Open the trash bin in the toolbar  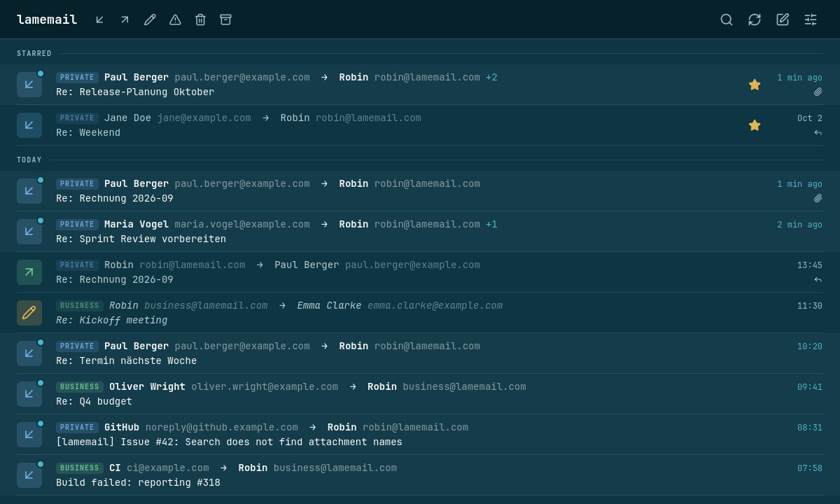pyautogui.click(x=200, y=20)
